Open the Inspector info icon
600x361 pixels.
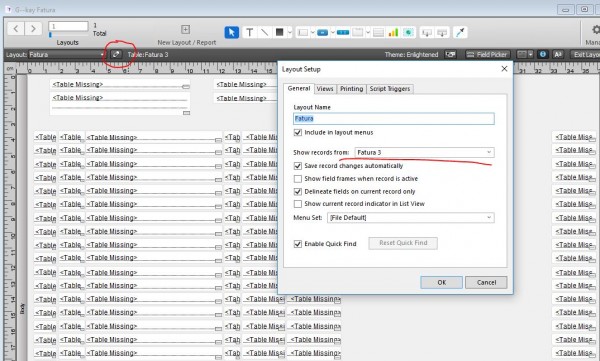click(x=543, y=54)
